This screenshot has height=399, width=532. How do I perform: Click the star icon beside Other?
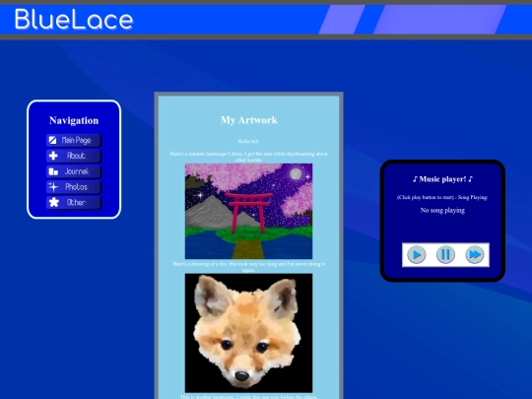tap(53, 202)
